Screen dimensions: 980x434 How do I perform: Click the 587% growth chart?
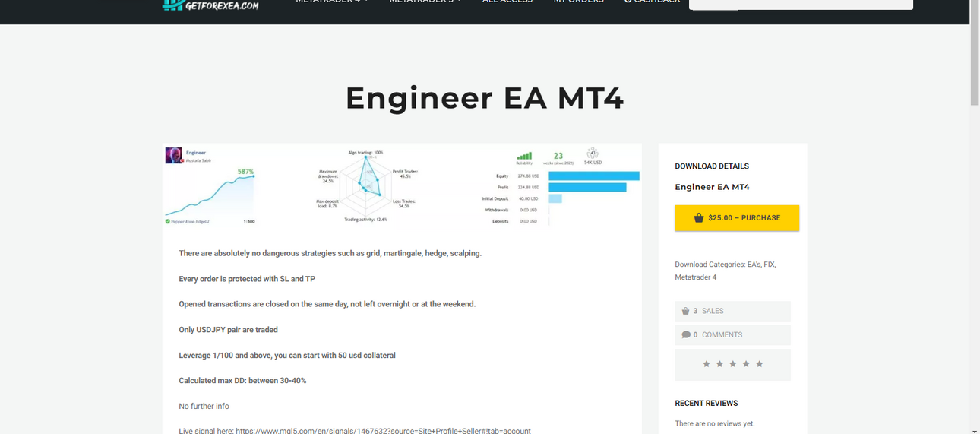point(210,193)
